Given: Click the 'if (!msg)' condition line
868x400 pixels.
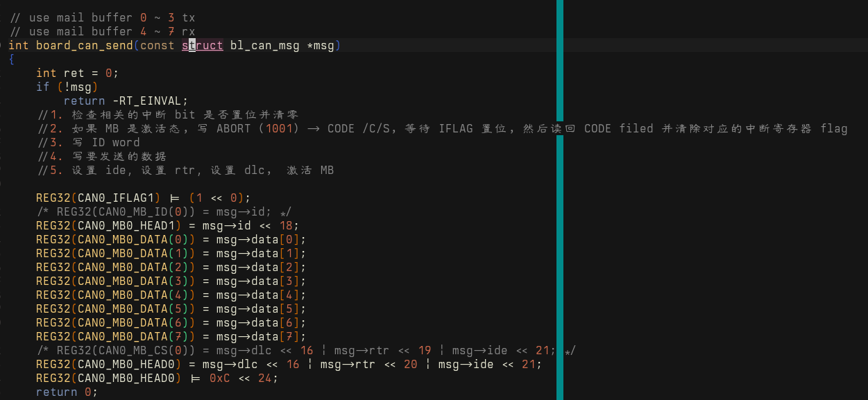Looking at the screenshot, I should point(67,87).
